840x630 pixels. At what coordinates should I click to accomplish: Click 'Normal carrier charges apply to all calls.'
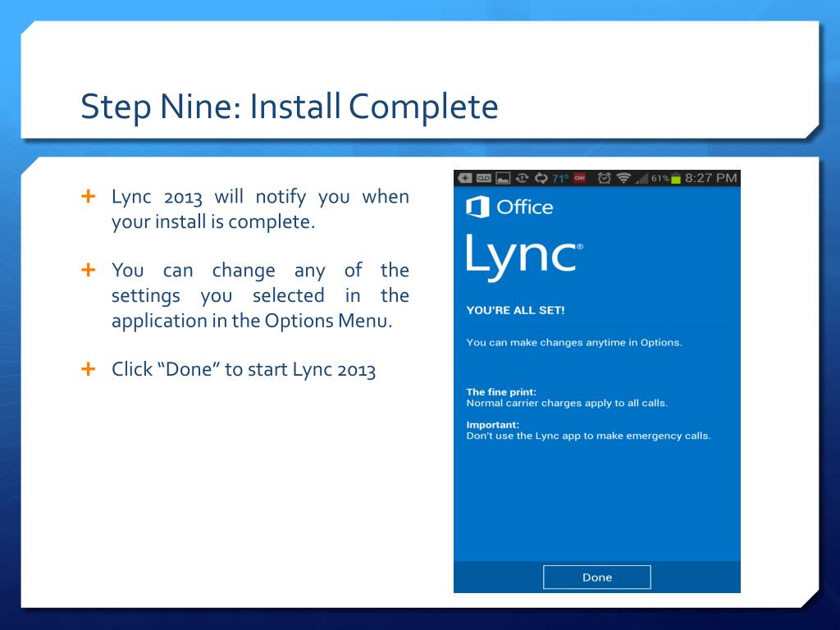point(567,403)
